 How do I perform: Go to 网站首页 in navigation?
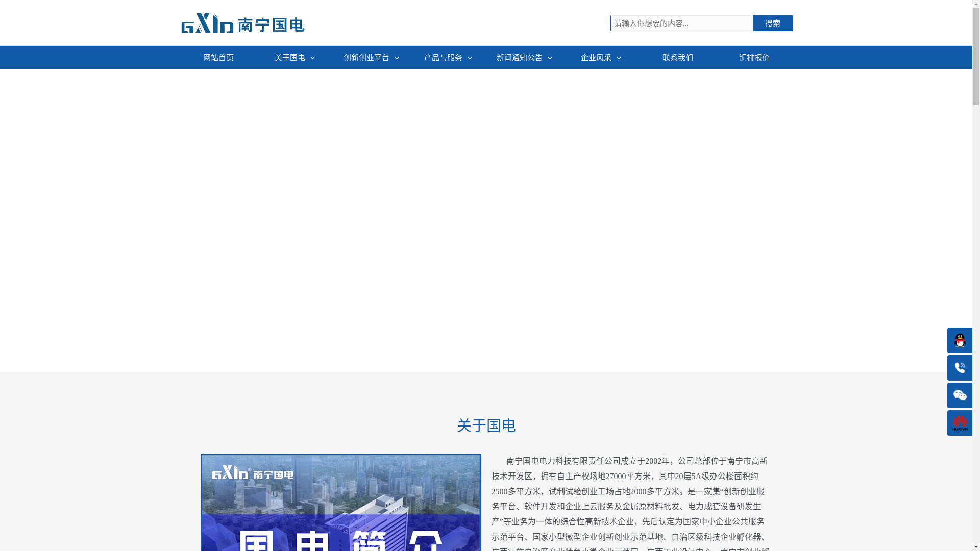click(218, 58)
